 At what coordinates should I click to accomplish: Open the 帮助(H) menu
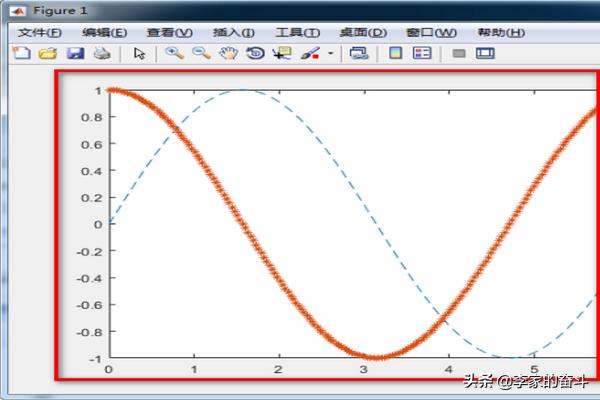coord(501,33)
